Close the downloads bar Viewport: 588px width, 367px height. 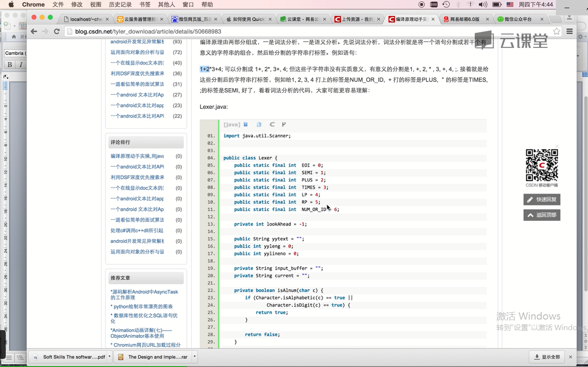click(x=570, y=357)
